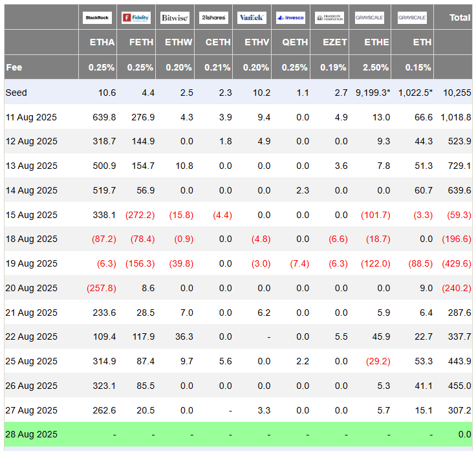Click the VanEck logo
The height and width of the screenshot is (451, 476).
(252, 17)
